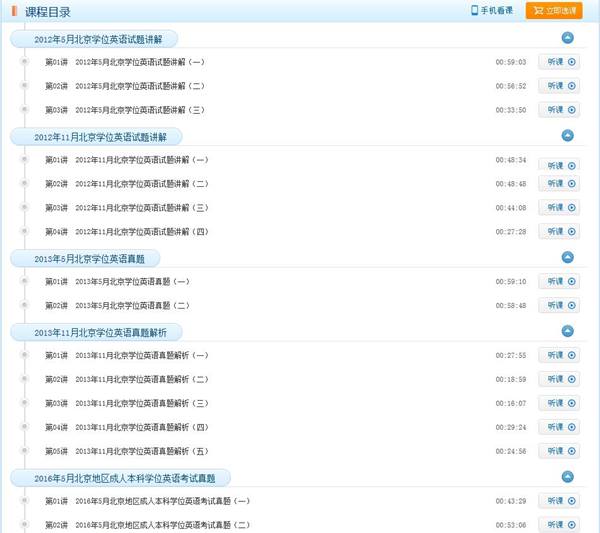Collapse the 2016年5月北京地区成人本科学位英语考试真题 section
600x533 pixels.
click(x=567, y=477)
